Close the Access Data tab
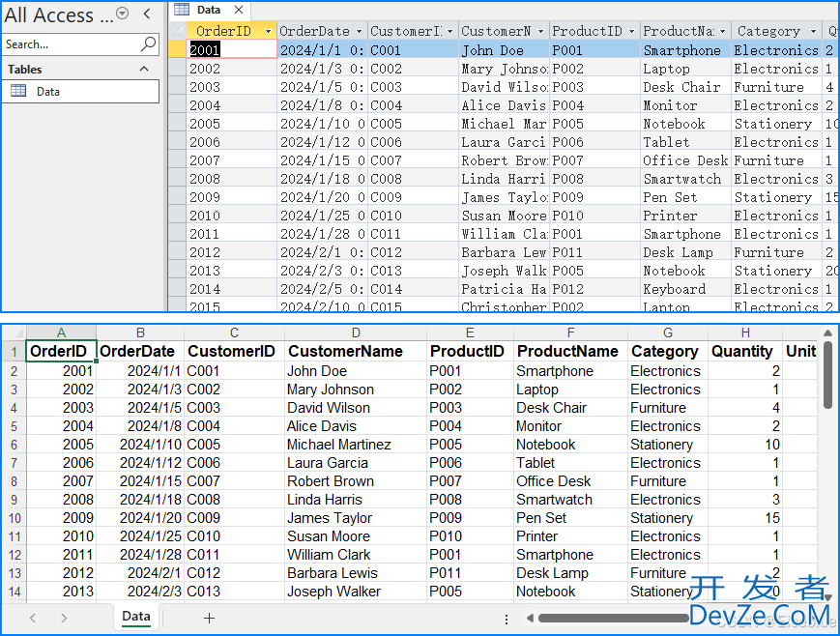The image size is (840, 636). pos(239,10)
